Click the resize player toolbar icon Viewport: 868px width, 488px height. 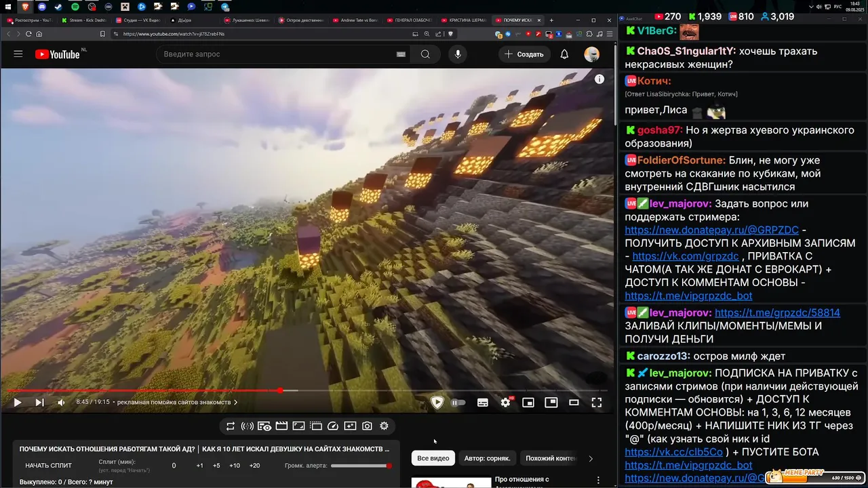tap(298, 426)
